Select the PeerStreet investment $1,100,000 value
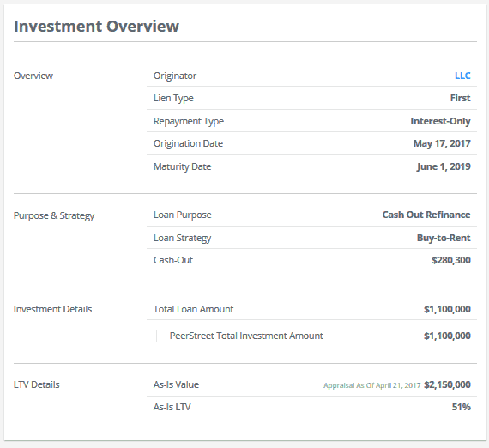This screenshot has width=489, height=448. (447, 336)
